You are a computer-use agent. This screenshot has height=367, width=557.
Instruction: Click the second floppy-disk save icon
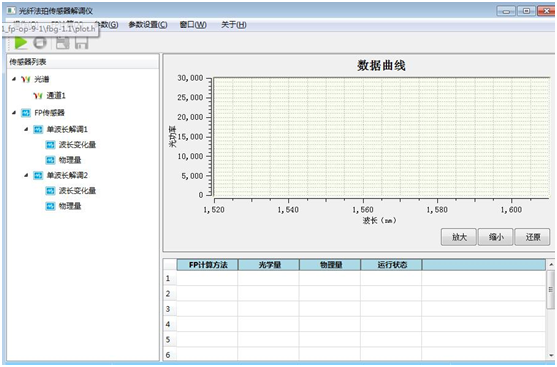coord(81,43)
